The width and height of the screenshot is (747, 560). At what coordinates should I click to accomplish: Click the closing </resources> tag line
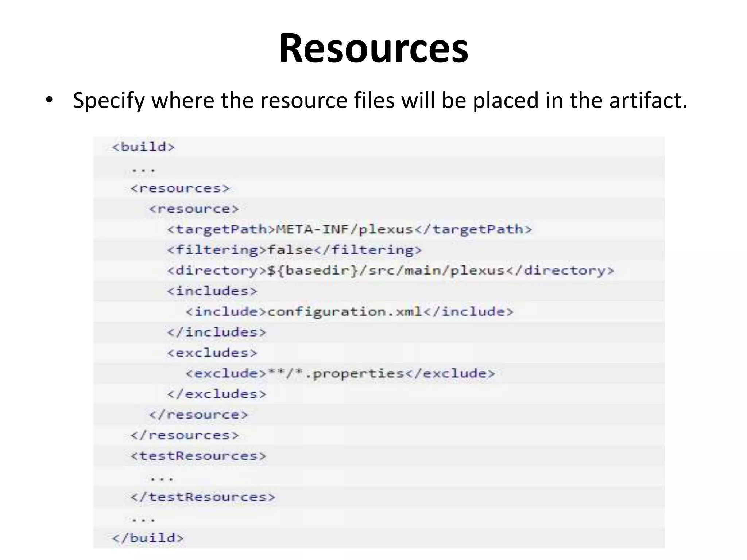[185, 435]
